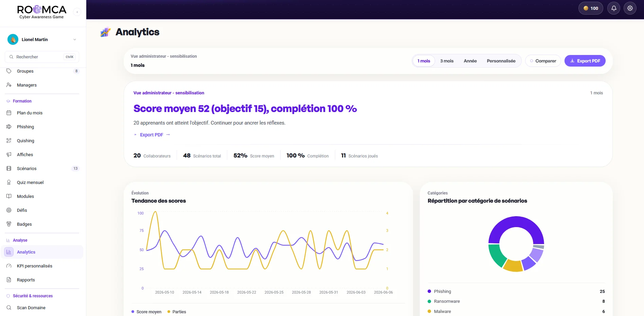Click the 20 Collaborateurs stat
The image size is (644, 316).
coord(152,155)
